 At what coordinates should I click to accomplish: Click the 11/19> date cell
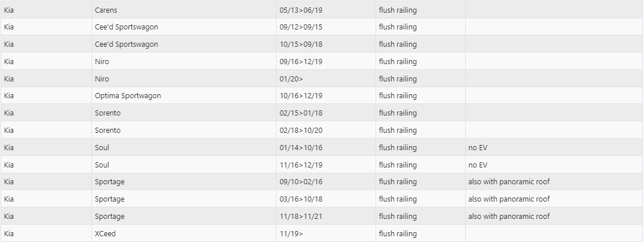tap(292, 233)
